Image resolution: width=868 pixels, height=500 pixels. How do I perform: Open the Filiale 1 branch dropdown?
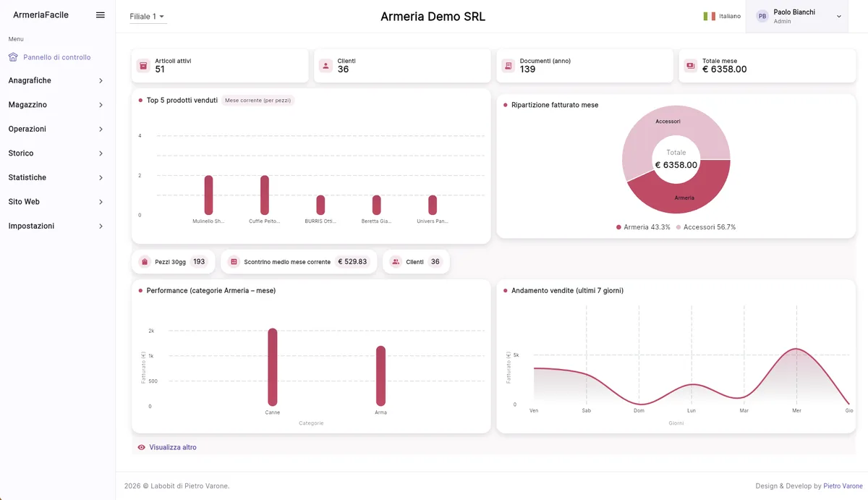pos(148,16)
